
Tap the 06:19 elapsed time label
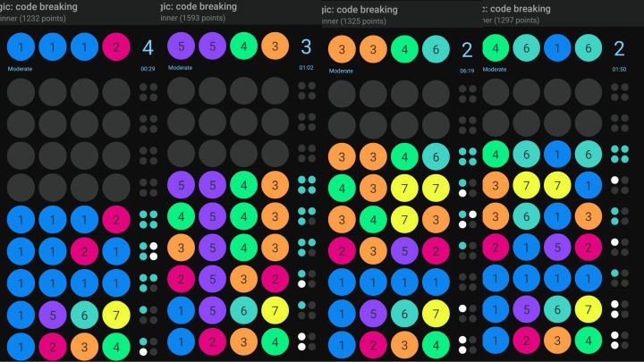pos(467,70)
